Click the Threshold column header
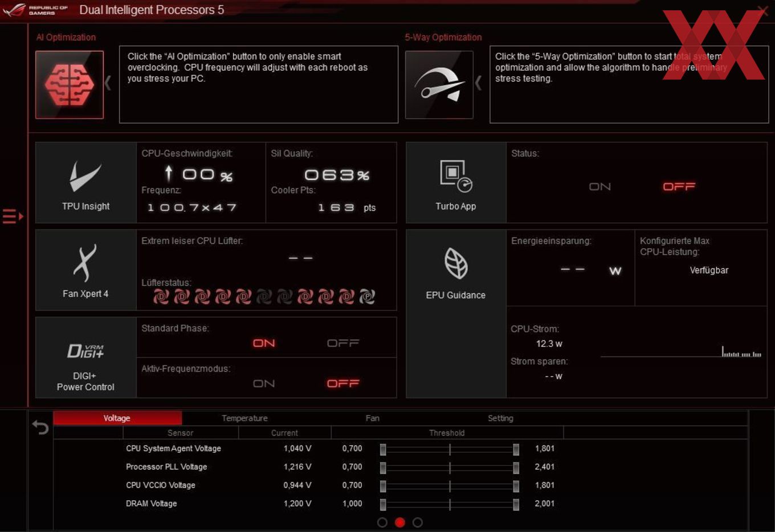 [x=447, y=433]
